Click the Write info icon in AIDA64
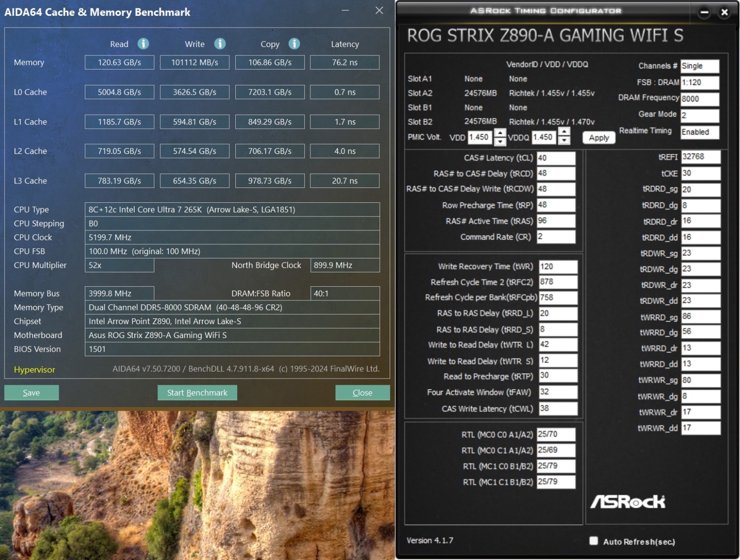Image resolution: width=740 pixels, height=560 pixels. (220, 44)
